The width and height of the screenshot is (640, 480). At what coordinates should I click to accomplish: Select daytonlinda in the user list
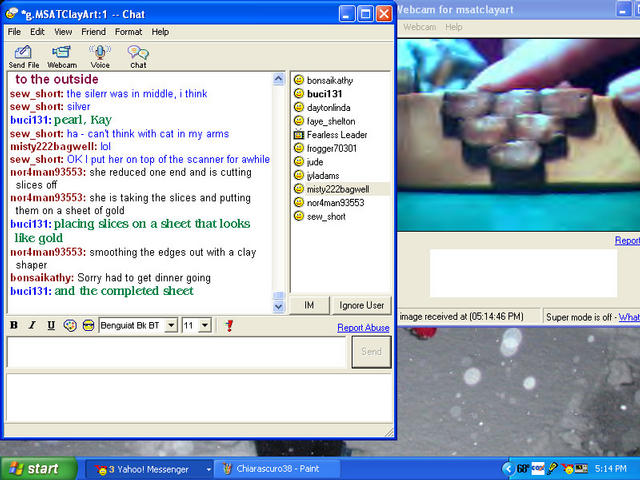[329, 108]
